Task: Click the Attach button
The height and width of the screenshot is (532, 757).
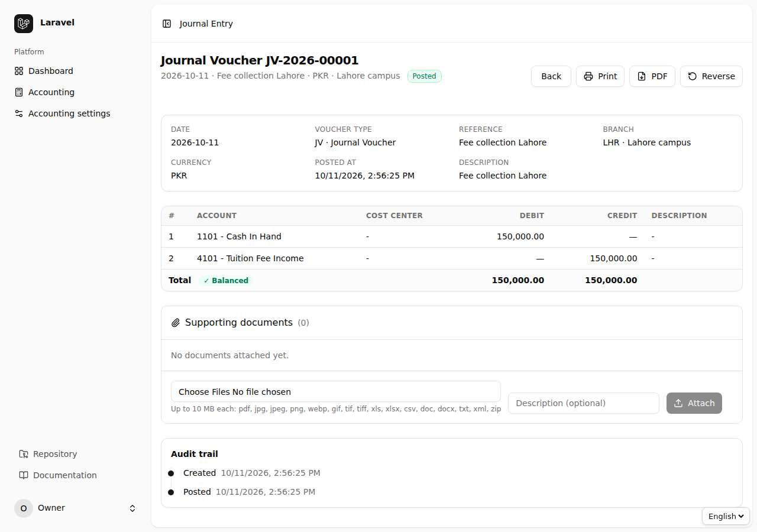Action: (x=694, y=403)
